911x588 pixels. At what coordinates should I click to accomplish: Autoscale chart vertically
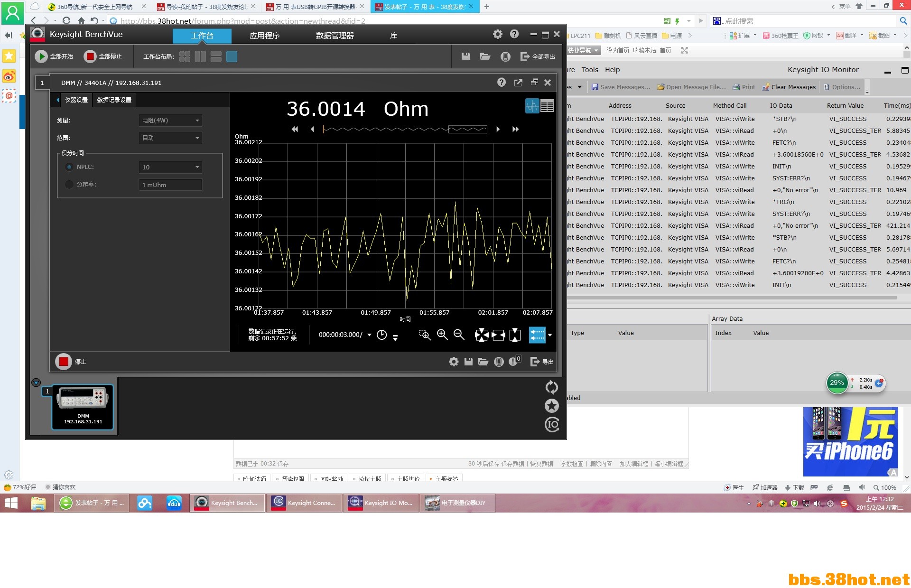(515, 335)
